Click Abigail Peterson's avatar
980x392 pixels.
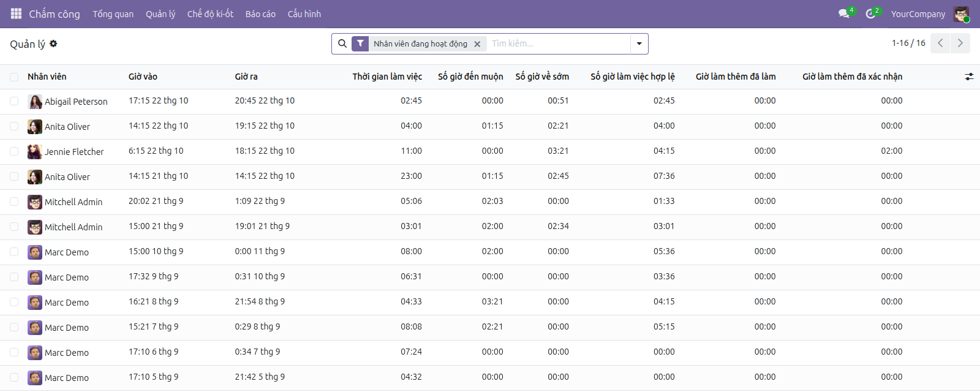[35, 102]
